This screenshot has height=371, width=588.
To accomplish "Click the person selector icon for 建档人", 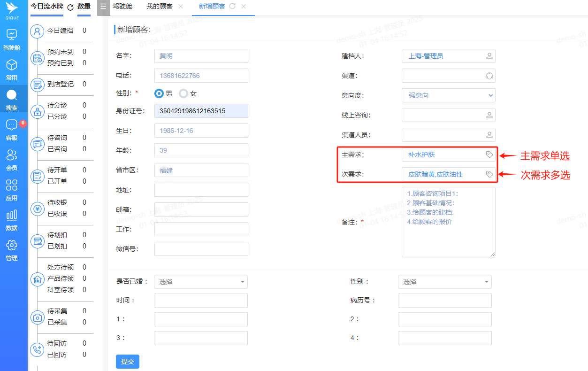I will pos(489,56).
